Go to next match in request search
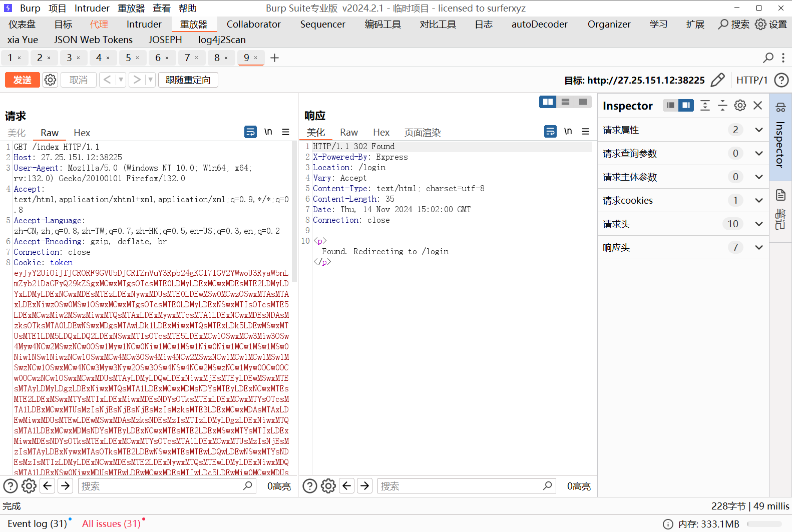The height and width of the screenshot is (532, 792). [x=66, y=486]
